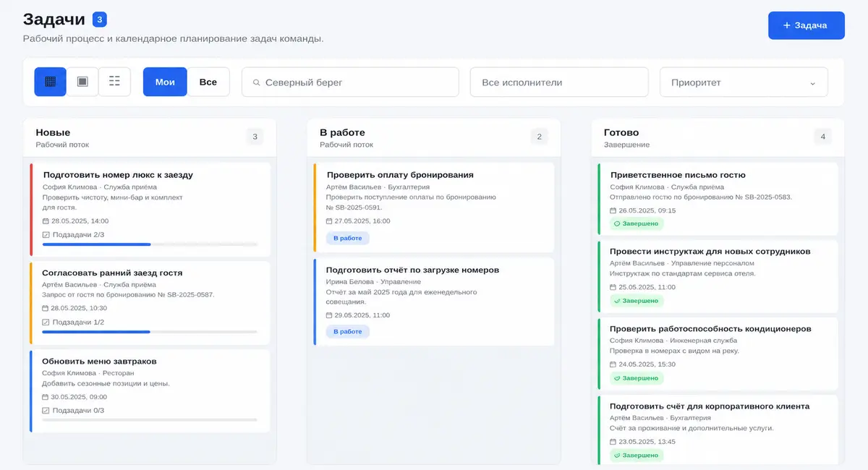Image resolution: width=868 pixels, height=470 pixels.
Task: Click text Подзадачи 2/3
Action: point(78,234)
